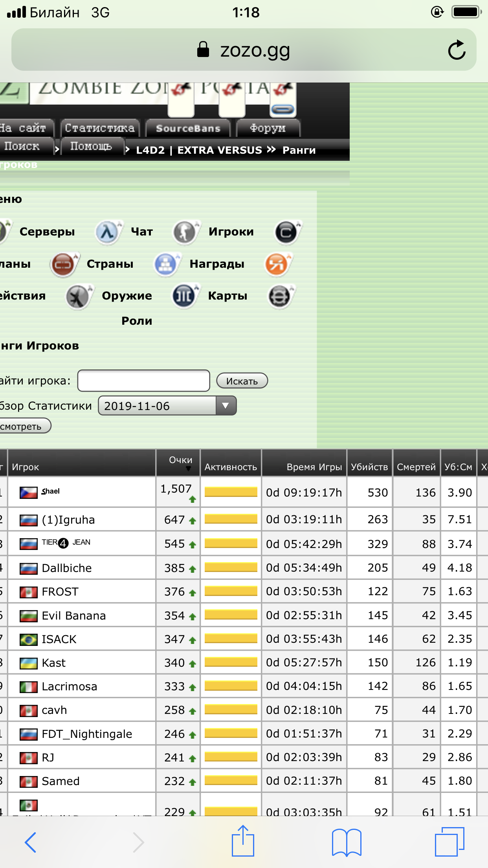
Task: Open Safari bookmarks book icon
Action: click(346, 842)
